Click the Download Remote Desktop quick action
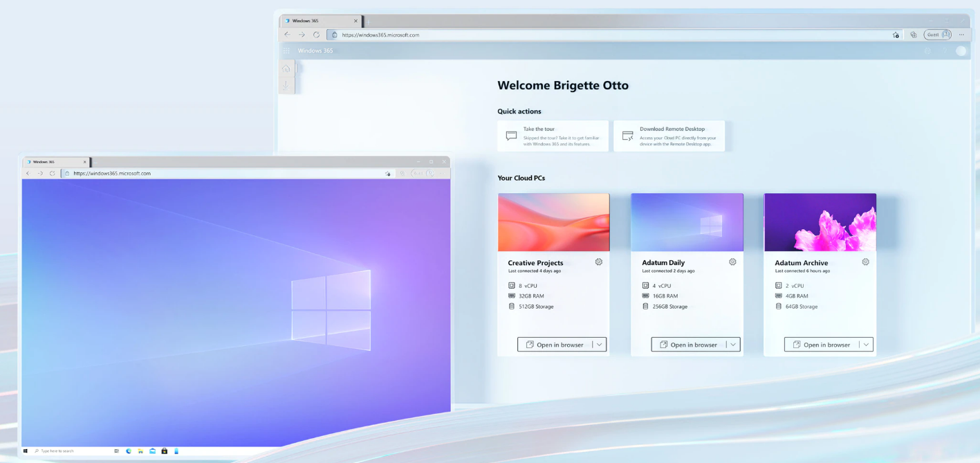Screen dimensions: 980x463 (669, 136)
